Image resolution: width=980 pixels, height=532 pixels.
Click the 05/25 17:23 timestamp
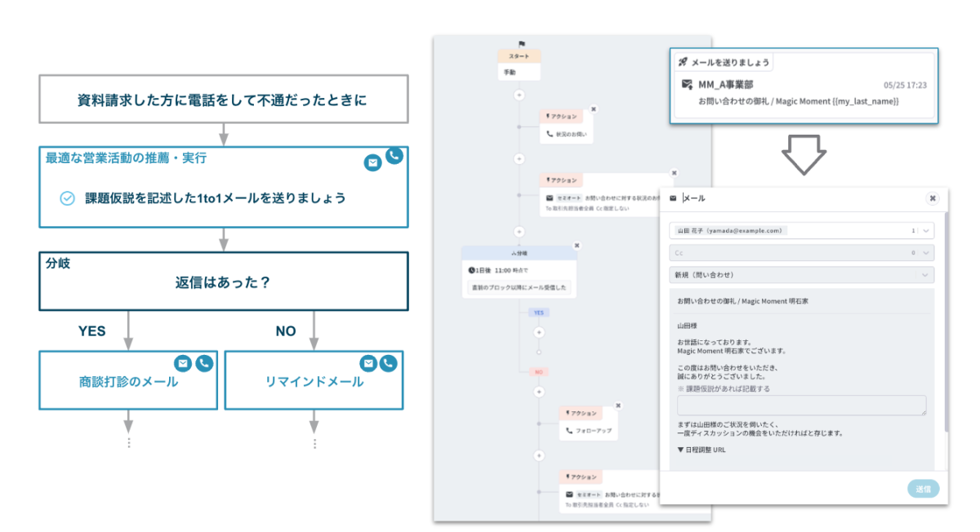point(905,85)
